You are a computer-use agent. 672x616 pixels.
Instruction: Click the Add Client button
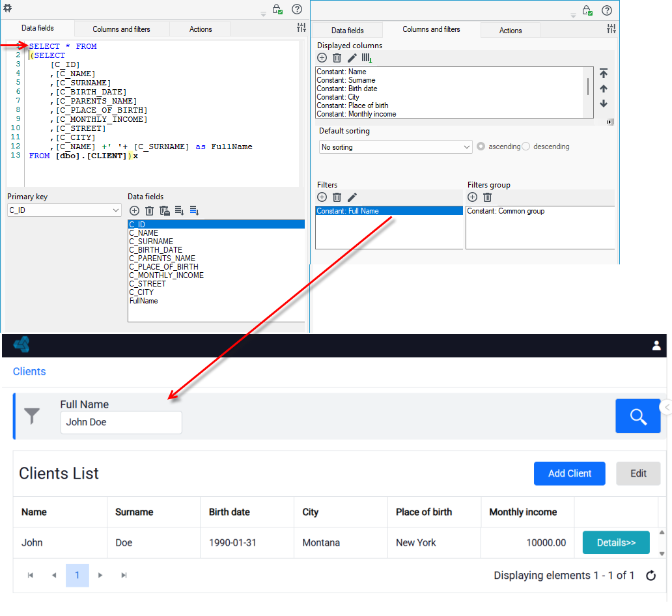[570, 473]
